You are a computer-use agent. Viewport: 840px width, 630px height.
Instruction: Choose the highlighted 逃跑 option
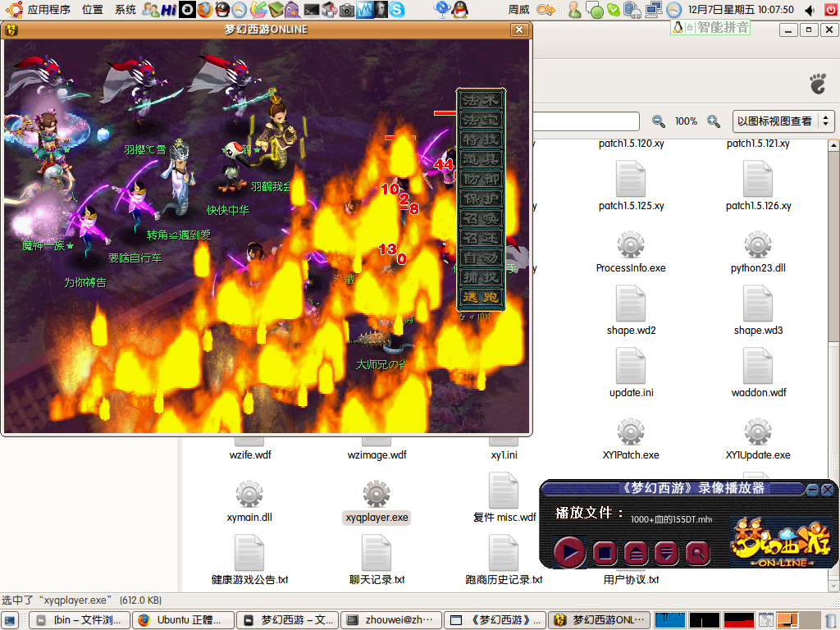[x=481, y=297]
